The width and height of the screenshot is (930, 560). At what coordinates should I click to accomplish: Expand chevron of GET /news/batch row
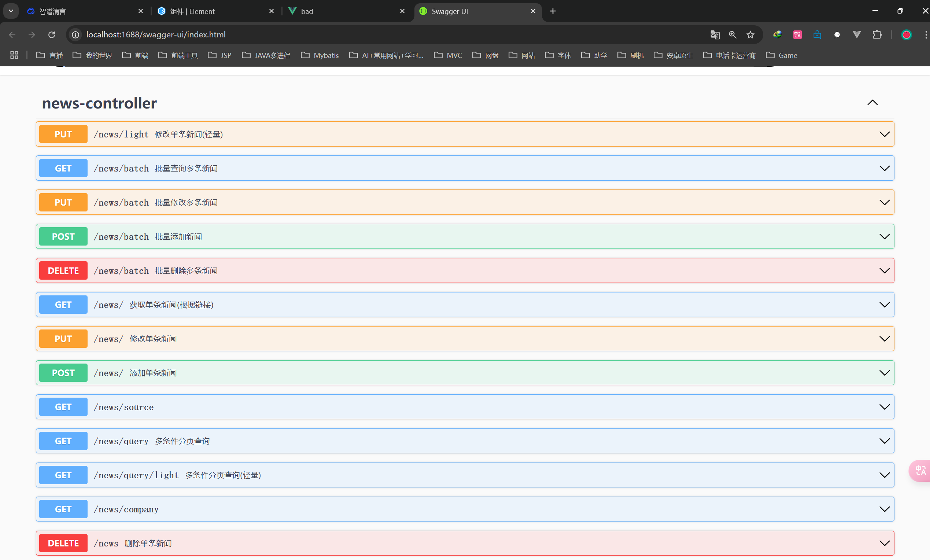(884, 168)
